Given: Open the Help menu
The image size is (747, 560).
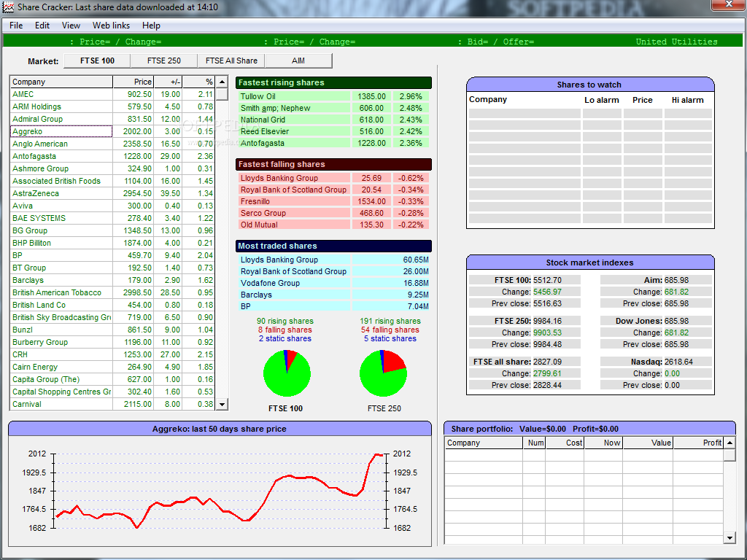Looking at the screenshot, I should [x=151, y=26].
